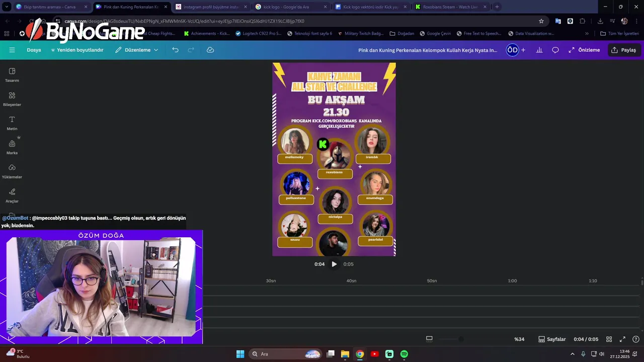Adjust the zoom slider handle
644x362 pixels.
[x=461, y=339]
